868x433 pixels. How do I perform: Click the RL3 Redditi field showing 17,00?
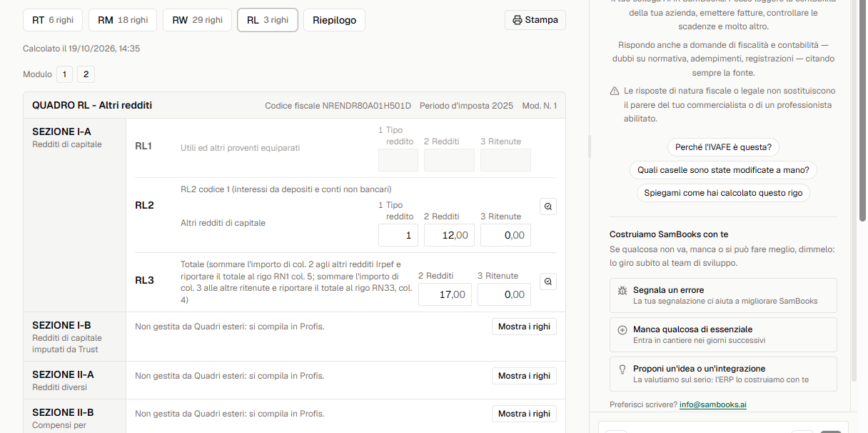point(445,294)
